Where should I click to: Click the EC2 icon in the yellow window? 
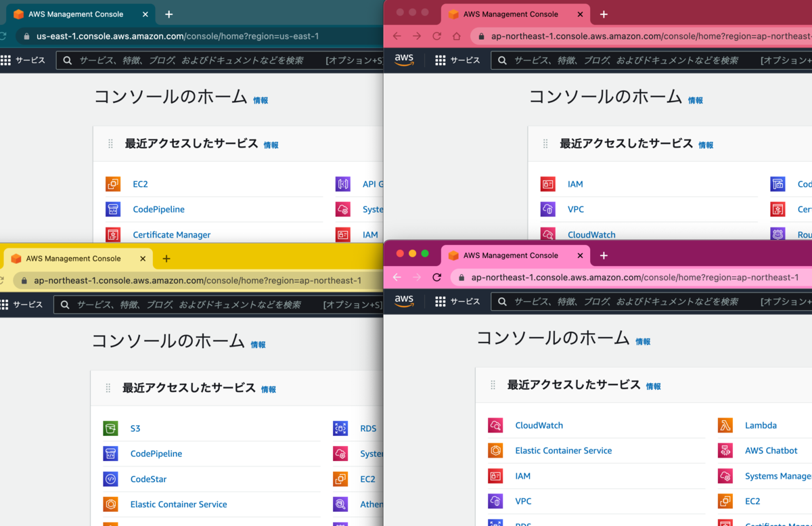click(340, 479)
